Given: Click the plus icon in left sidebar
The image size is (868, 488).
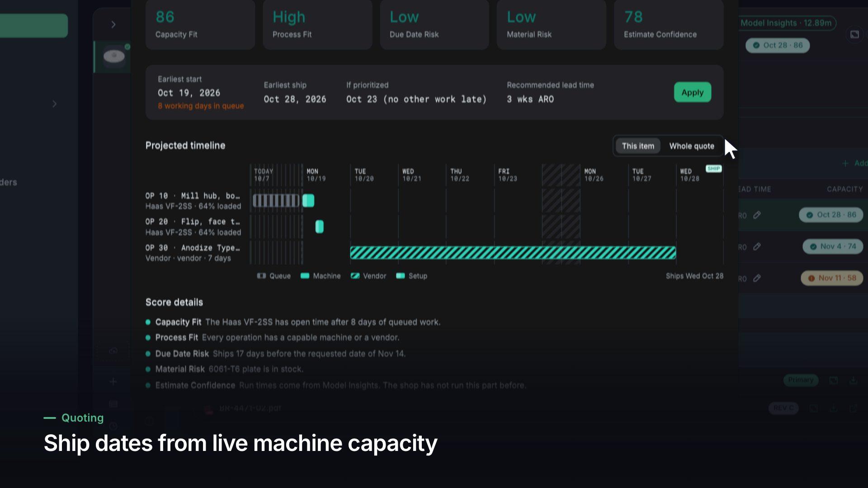Looking at the screenshot, I should tap(113, 382).
